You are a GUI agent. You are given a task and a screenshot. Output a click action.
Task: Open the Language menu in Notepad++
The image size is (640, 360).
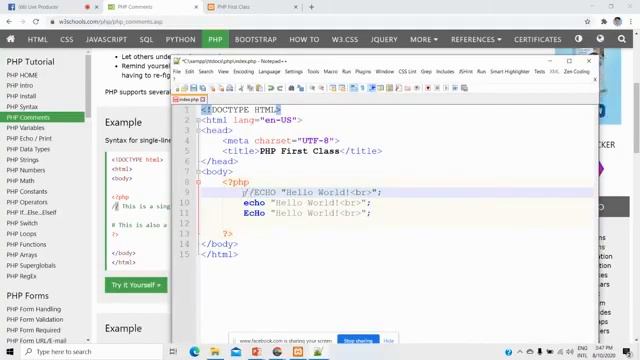coord(269,71)
